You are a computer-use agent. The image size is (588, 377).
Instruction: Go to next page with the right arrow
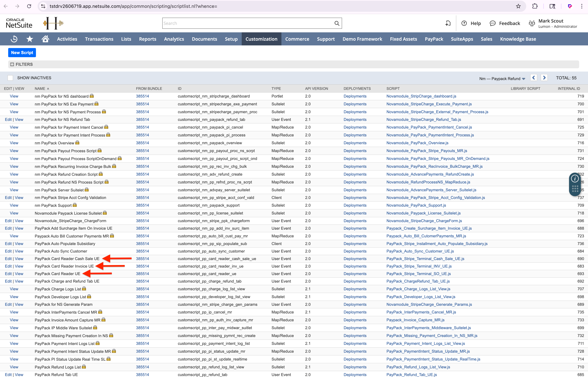coord(544,78)
